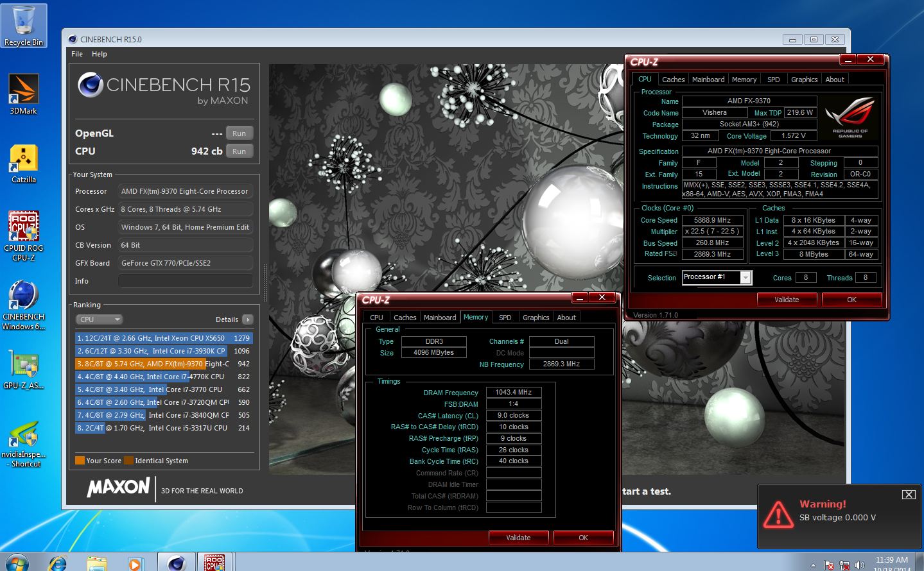
Task: Click the Core Speed 5868.9 MHz value
Action: click(x=712, y=220)
